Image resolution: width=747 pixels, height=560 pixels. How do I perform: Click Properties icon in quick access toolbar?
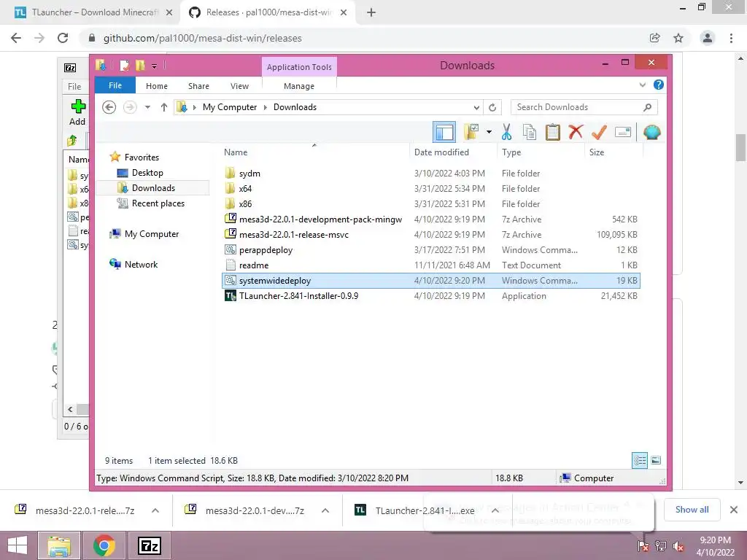pos(124,65)
